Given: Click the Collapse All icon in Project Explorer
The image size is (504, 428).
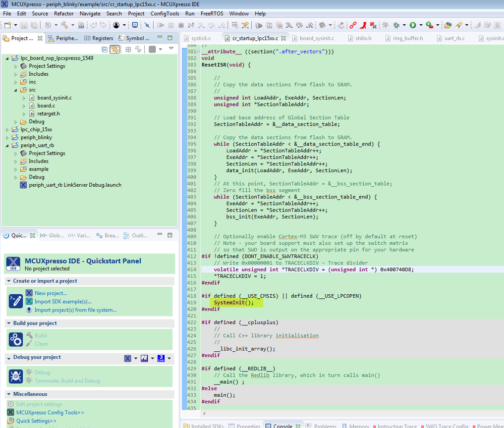Looking at the screenshot, I should coord(104,49).
